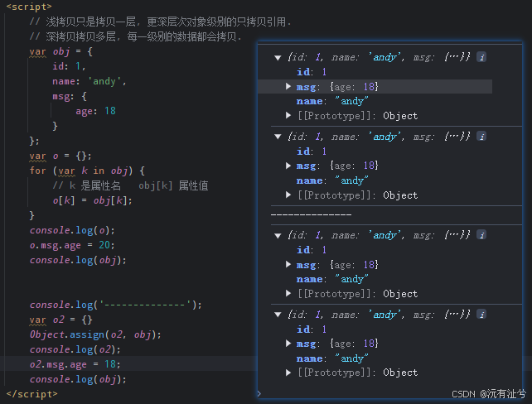Collapse the third logged object in console
The width and height of the screenshot is (532, 404).
tap(278, 236)
